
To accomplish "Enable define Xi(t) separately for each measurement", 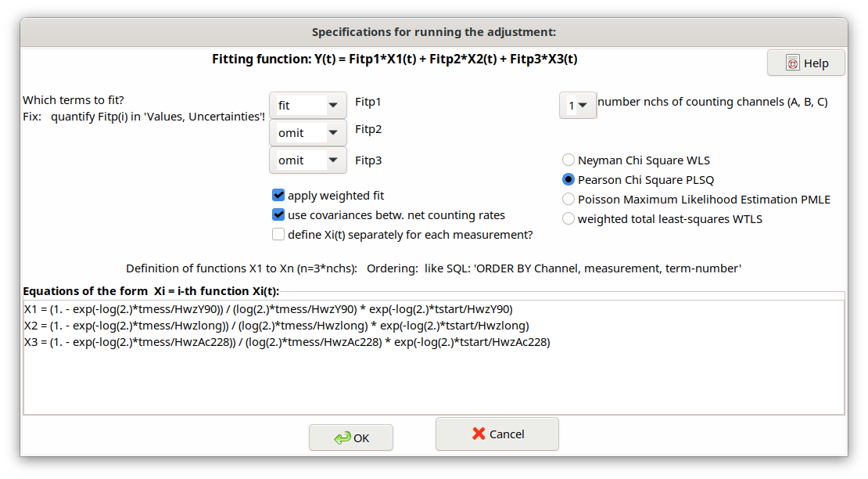I will coord(278,234).
